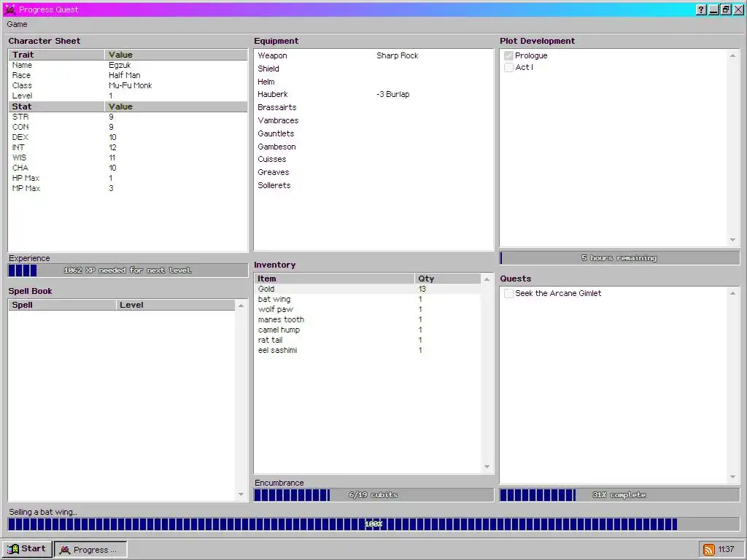Click the Class row Mu-Fu Monk
Image resolution: width=747 pixels, height=560 pixels.
click(128, 86)
